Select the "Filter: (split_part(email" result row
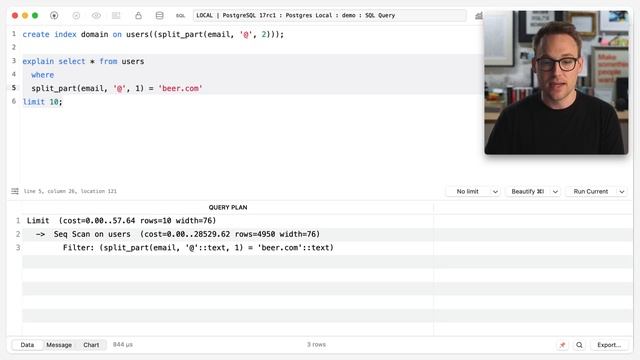Viewport: 640px width, 360px height. click(327, 248)
